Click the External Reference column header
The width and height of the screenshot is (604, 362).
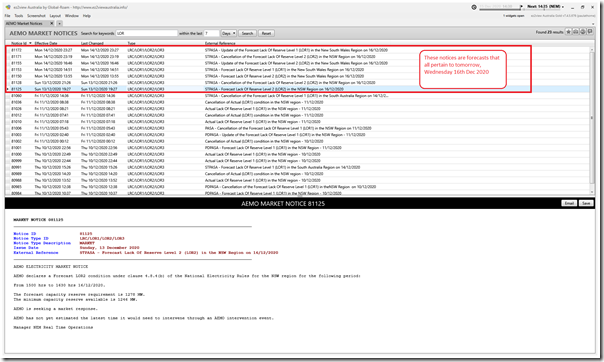coord(220,43)
